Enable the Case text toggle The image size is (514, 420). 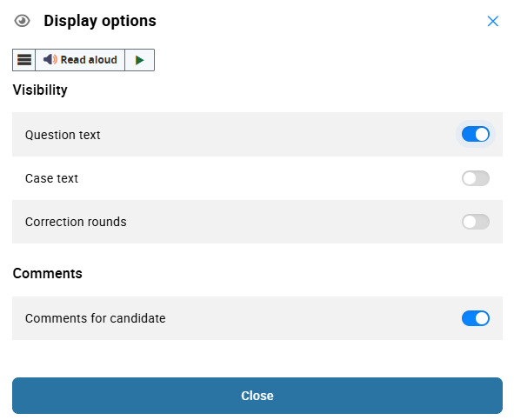476,178
